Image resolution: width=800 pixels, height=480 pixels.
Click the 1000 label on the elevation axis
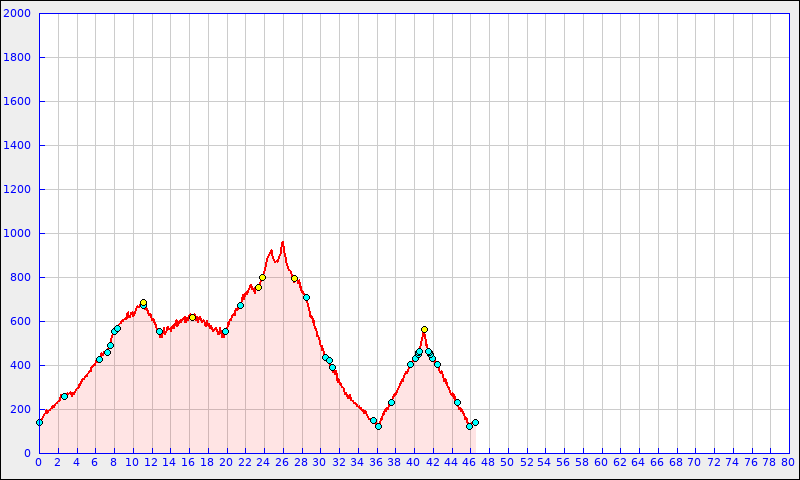[x=18, y=234]
